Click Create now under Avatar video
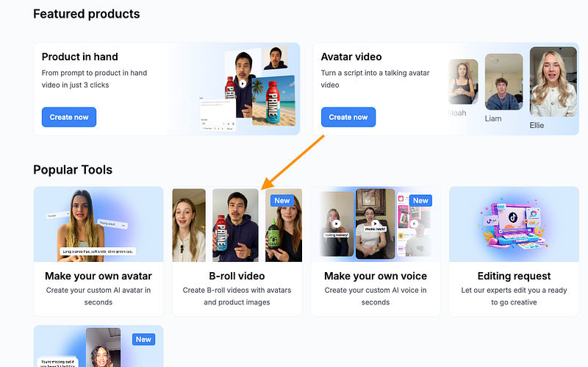 pyautogui.click(x=348, y=117)
